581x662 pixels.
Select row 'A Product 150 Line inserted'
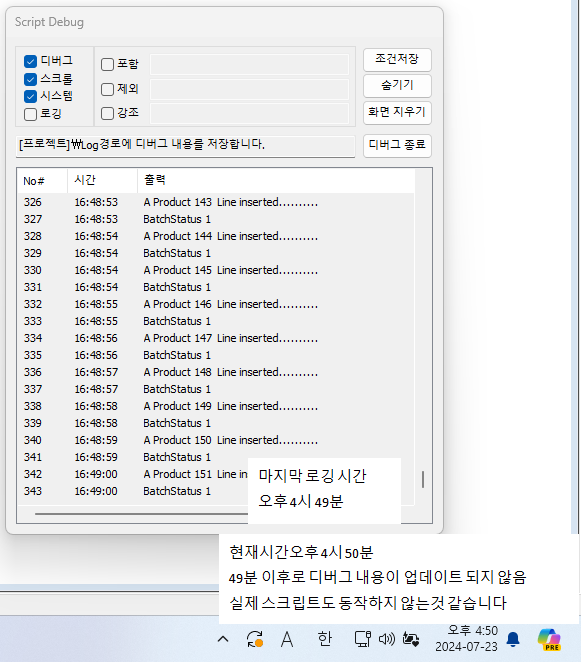pyautogui.click(x=216, y=440)
